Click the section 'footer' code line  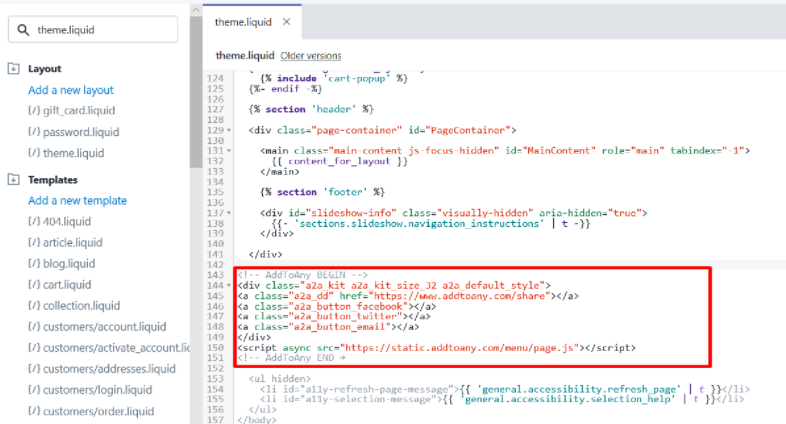click(x=322, y=192)
